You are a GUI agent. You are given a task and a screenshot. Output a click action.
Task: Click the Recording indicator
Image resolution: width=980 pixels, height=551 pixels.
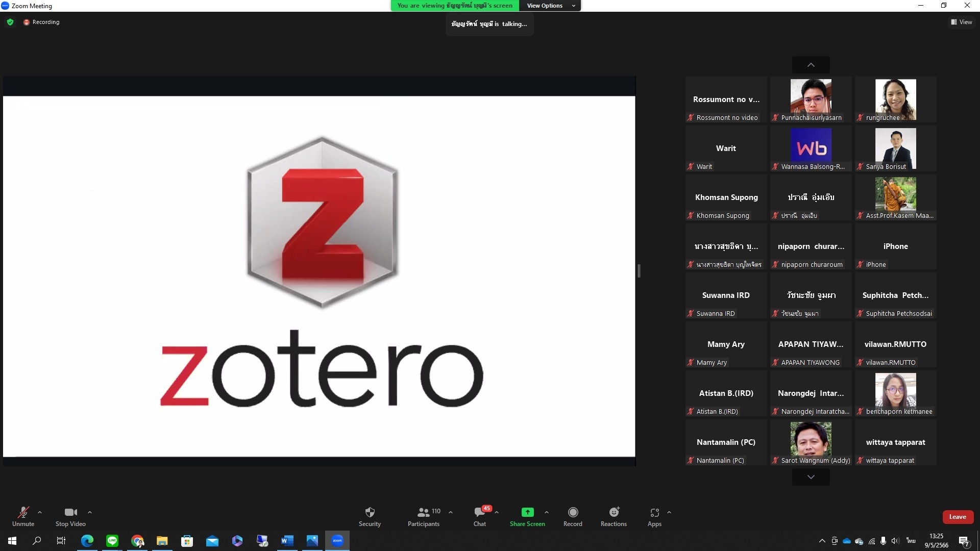(x=41, y=22)
